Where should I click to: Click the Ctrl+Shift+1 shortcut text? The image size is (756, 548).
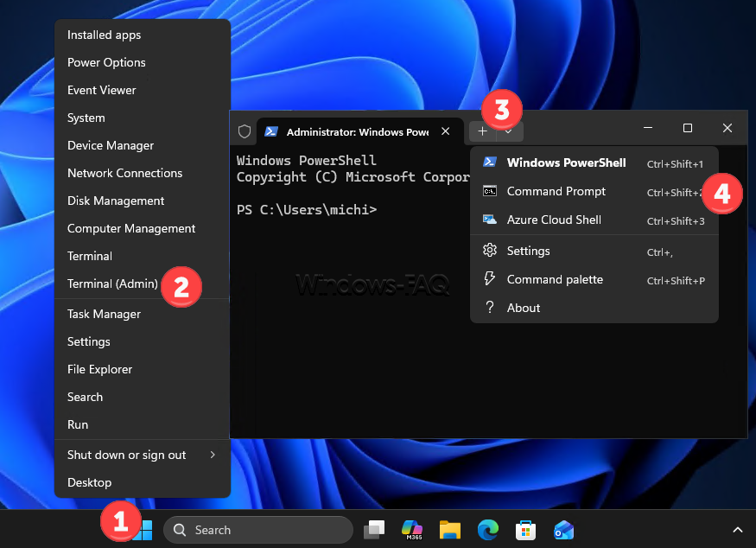[x=675, y=164]
